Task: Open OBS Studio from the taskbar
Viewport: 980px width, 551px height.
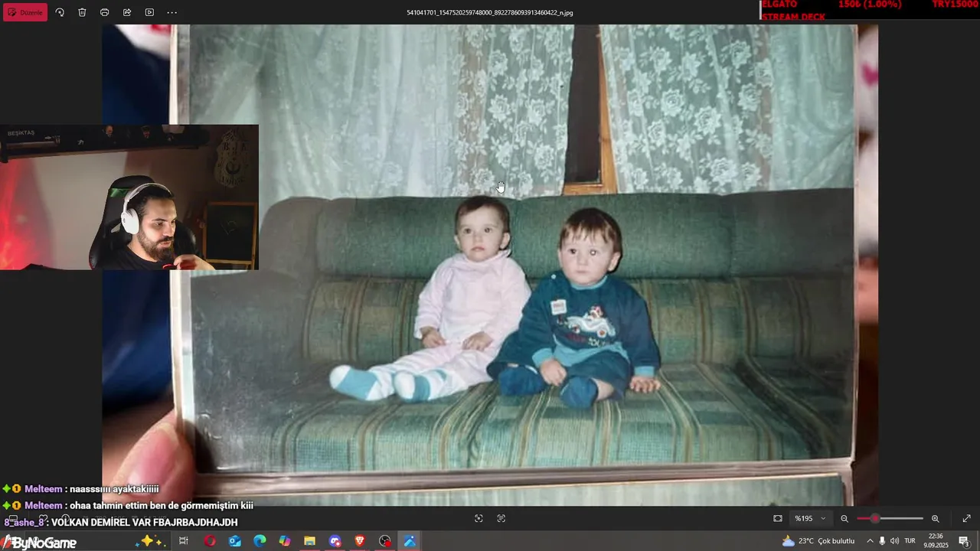Action: tap(384, 541)
